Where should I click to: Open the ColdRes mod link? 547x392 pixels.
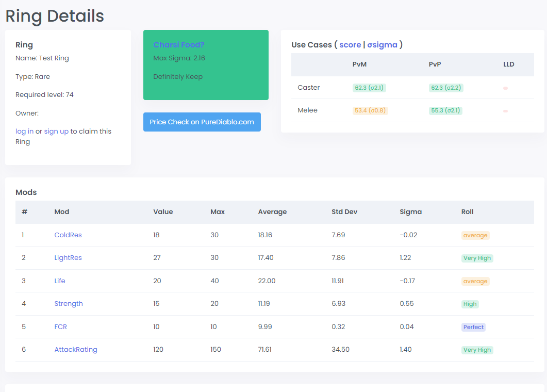tap(68, 235)
